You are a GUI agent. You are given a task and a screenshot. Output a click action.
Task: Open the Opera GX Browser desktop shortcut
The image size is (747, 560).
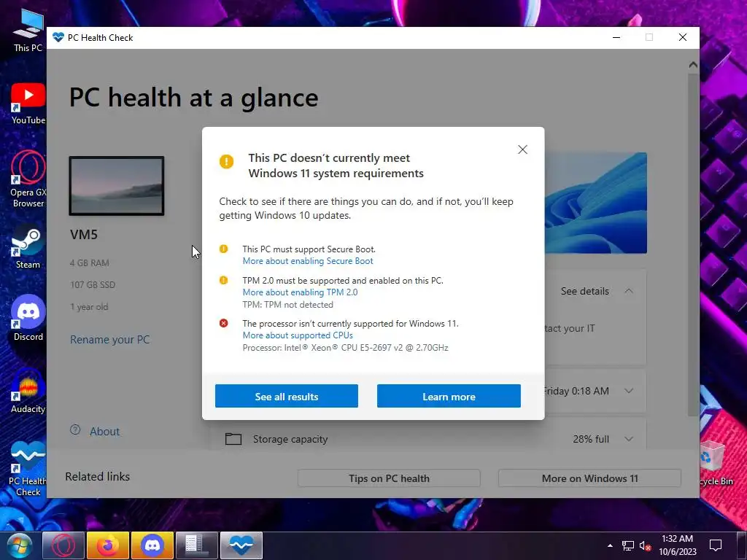[x=28, y=179]
